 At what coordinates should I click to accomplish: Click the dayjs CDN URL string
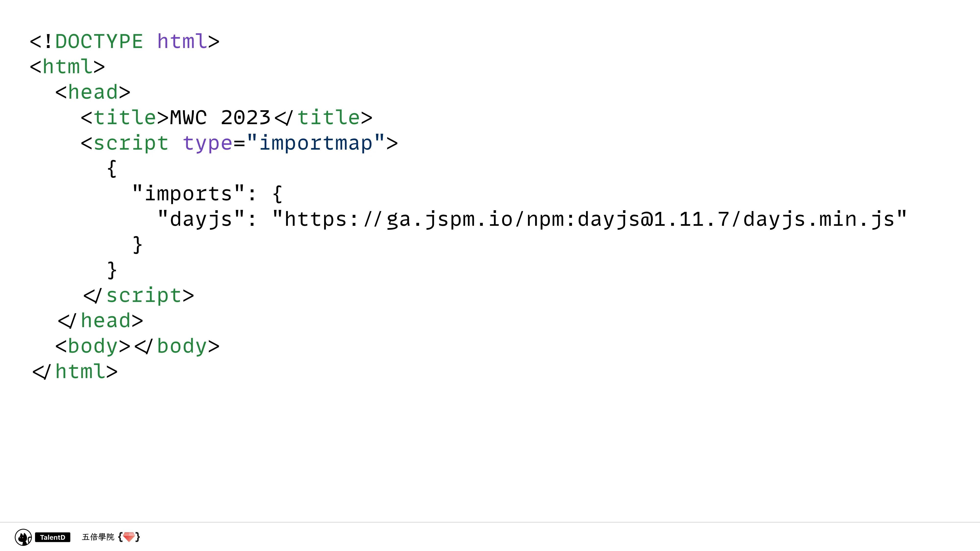tap(590, 219)
